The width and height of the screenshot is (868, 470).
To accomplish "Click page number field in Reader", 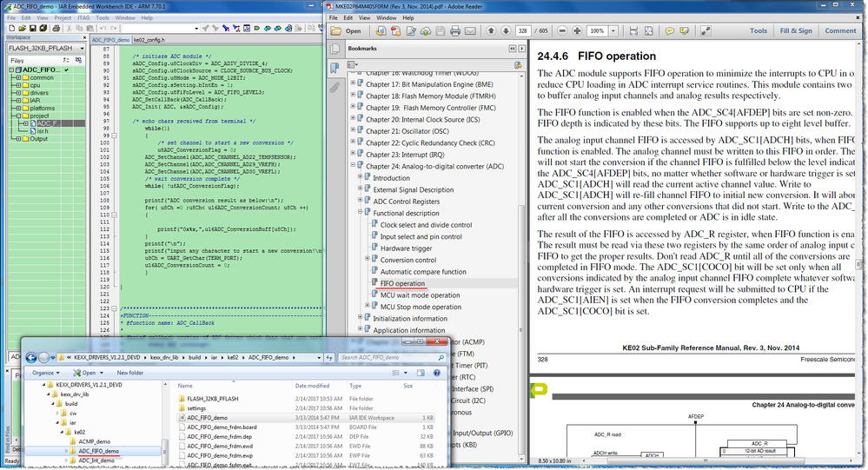I will [x=522, y=31].
